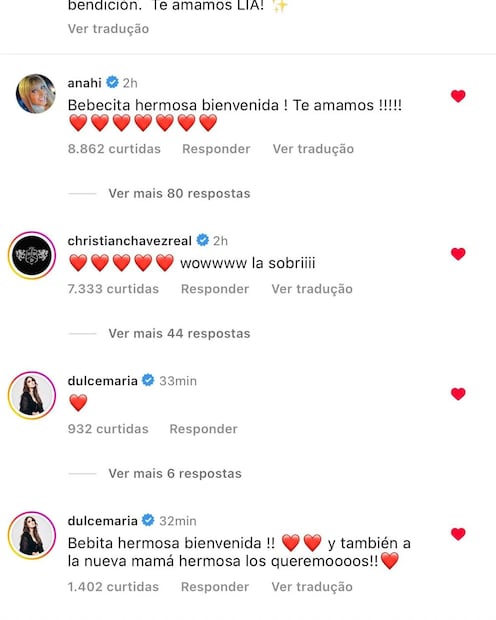496x620 pixels.
Task: Open christianchavezreal's story avatar
Action: pyautogui.click(x=32, y=255)
